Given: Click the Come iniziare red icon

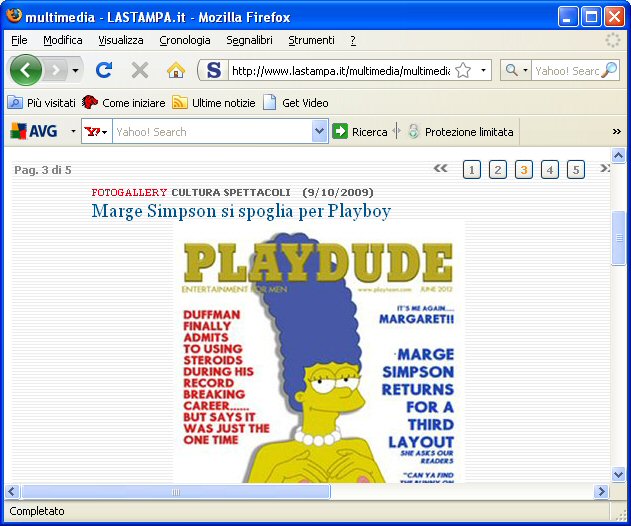Looking at the screenshot, I should tap(89, 103).
